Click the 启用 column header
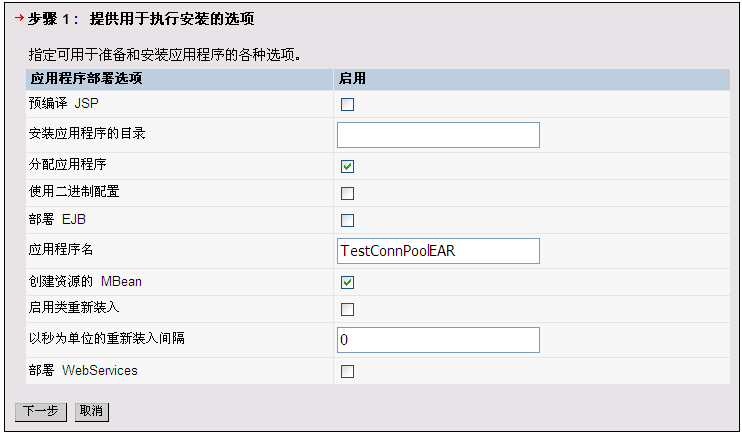The height and width of the screenshot is (437, 742). tap(353, 78)
